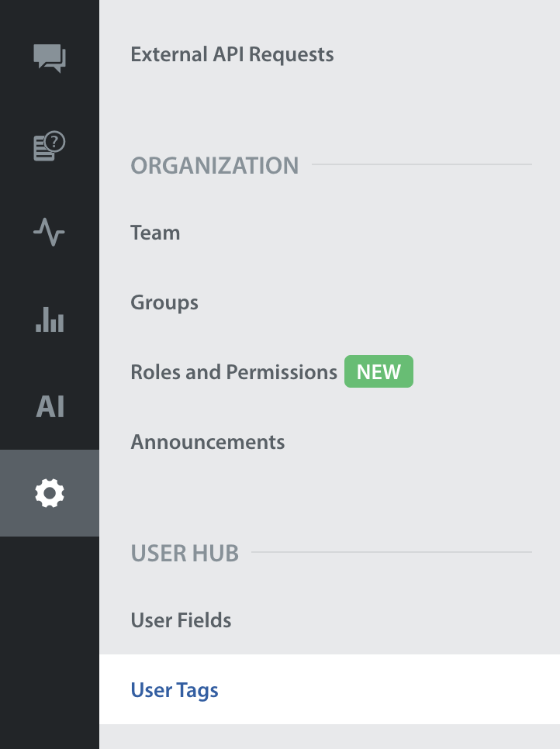Click blank panel area below User Tags

pyautogui.click(x=329, y=737)
